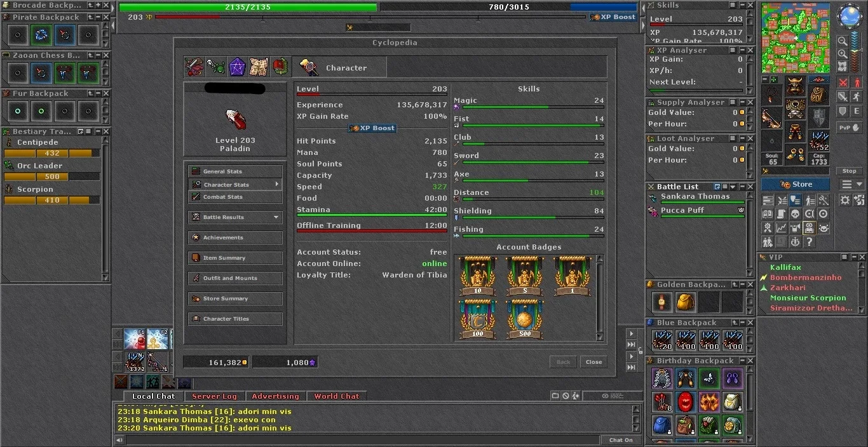
Task: Toggle expert mode E button
Action: 857,111
